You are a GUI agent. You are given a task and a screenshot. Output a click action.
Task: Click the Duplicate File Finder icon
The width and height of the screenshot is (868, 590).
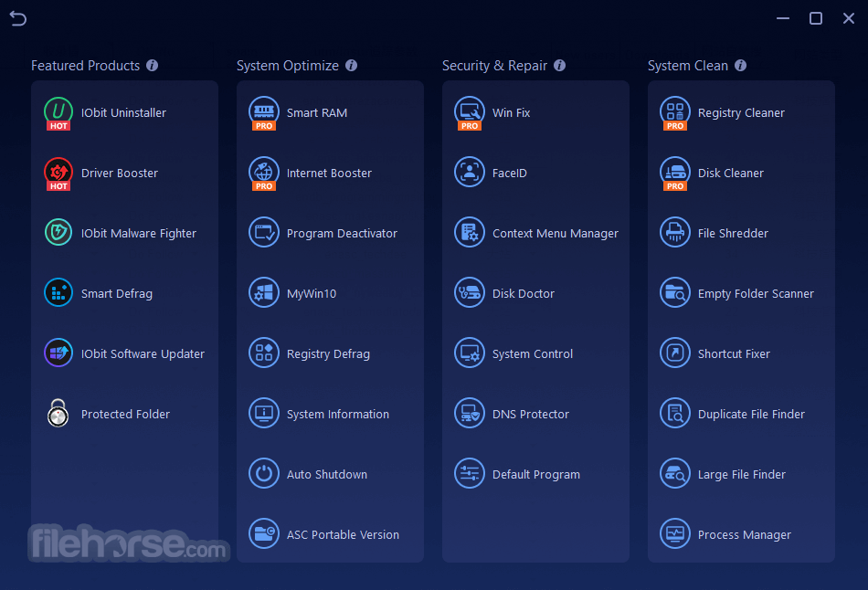(x=675, y=414)
